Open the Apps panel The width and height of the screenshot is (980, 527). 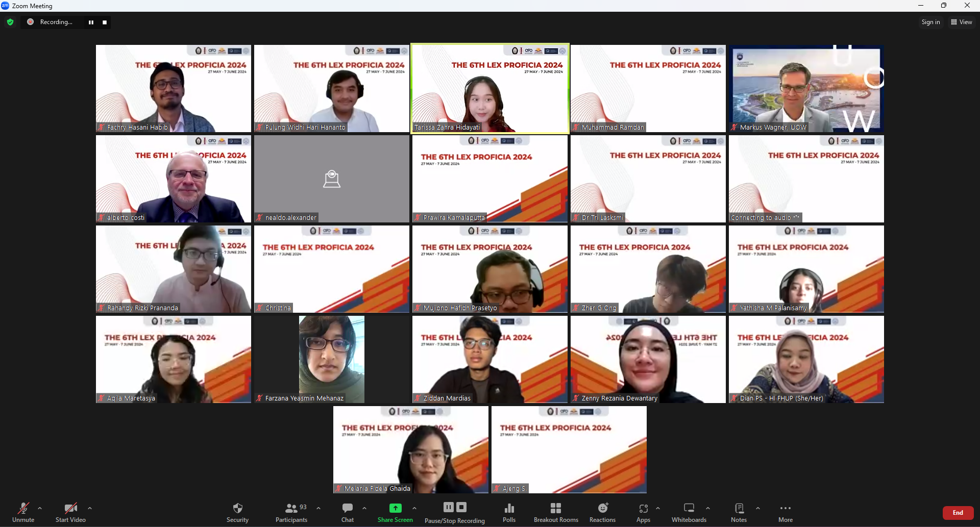643,512
